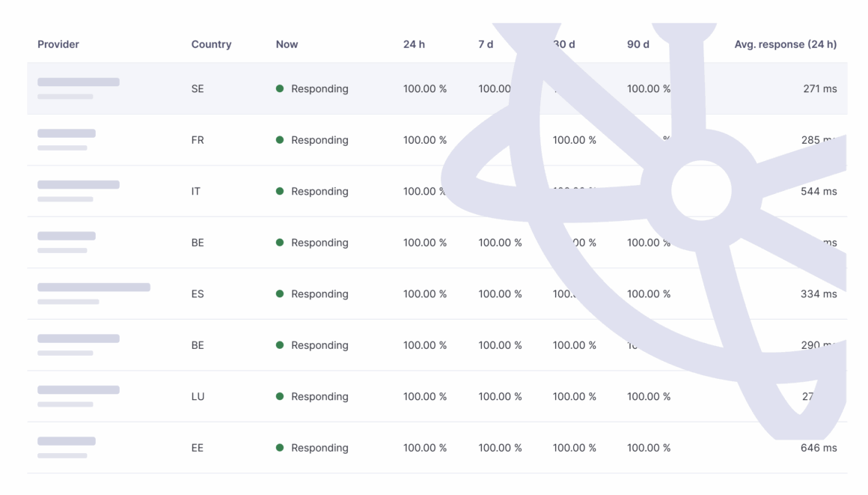Select the SE country code
The width and height of the screenshot is (868, 495).
[x=198, y=88]
